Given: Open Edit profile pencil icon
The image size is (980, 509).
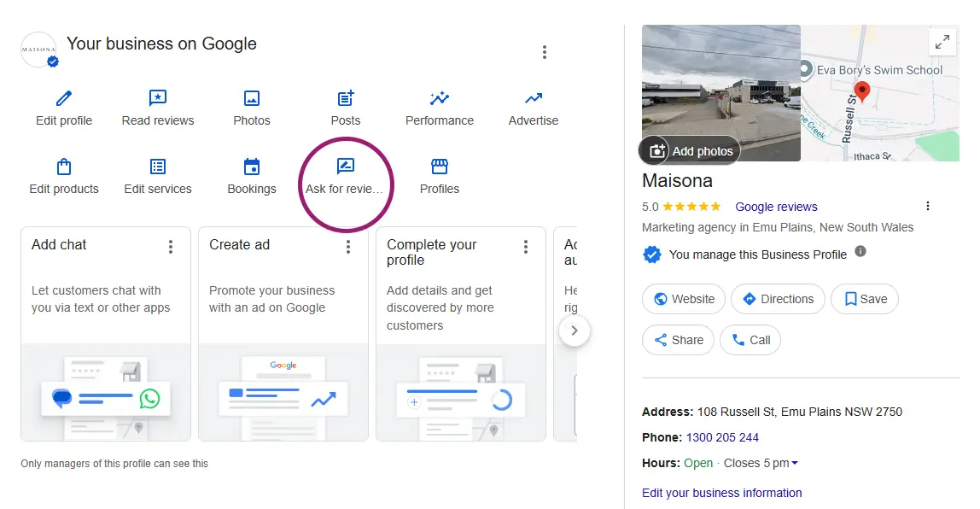Looking at the screenshot, I should [x=64, y=98].
